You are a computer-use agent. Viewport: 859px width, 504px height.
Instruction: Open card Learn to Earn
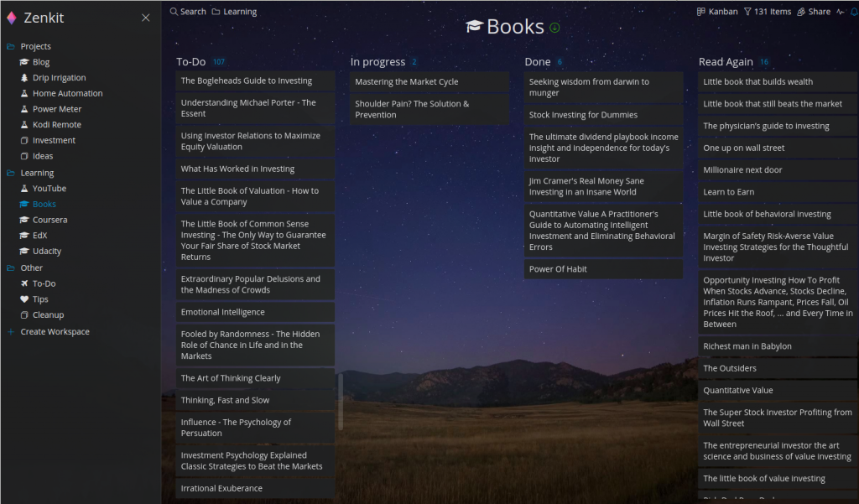click(x=778, y=192)
